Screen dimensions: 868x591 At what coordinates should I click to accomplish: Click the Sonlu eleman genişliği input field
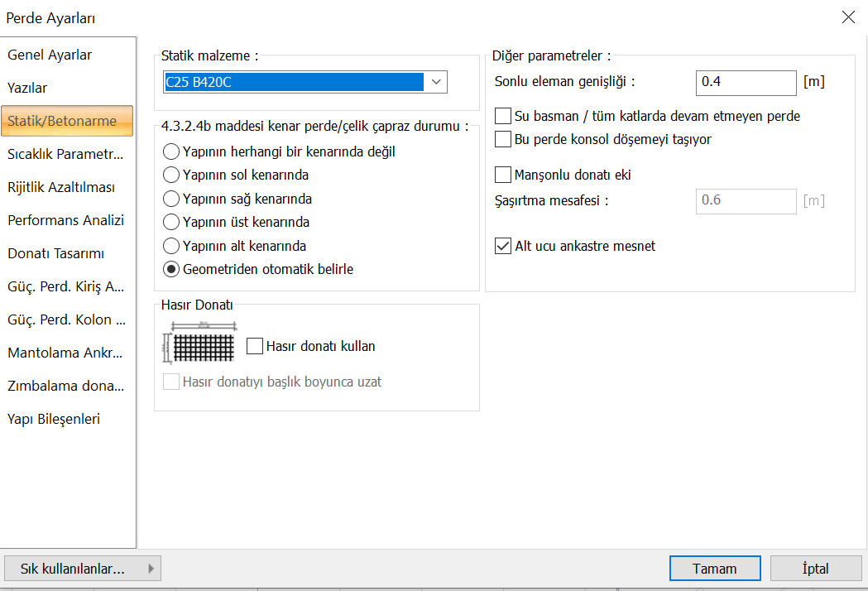click(746, 82)
